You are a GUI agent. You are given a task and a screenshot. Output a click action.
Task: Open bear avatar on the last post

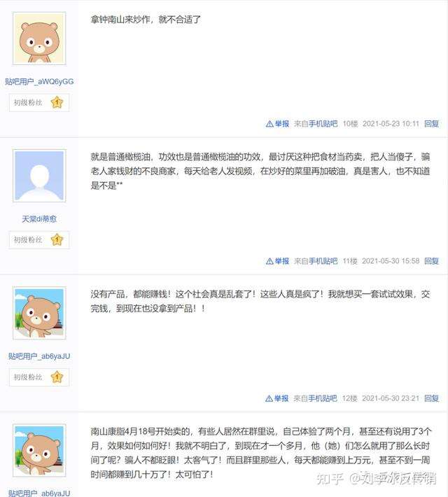39,450
